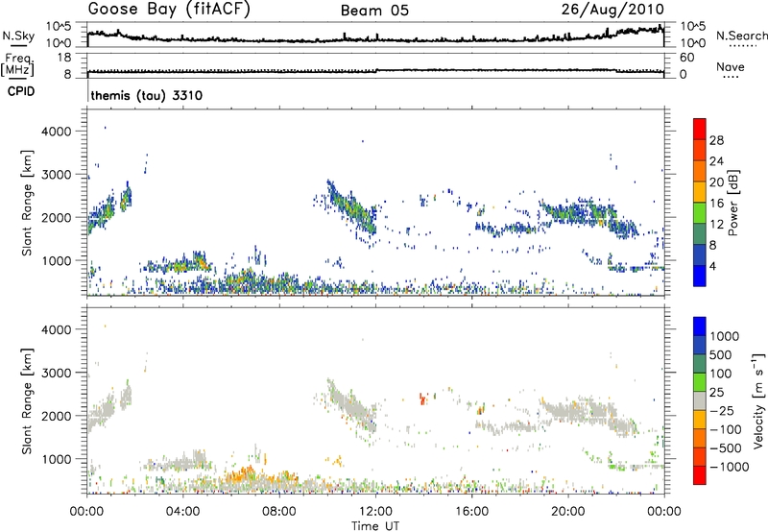This screenshot has width=768, height=532.
Task: Click the date '26/Aug/2010'
Action: click(x=612, y=10)
